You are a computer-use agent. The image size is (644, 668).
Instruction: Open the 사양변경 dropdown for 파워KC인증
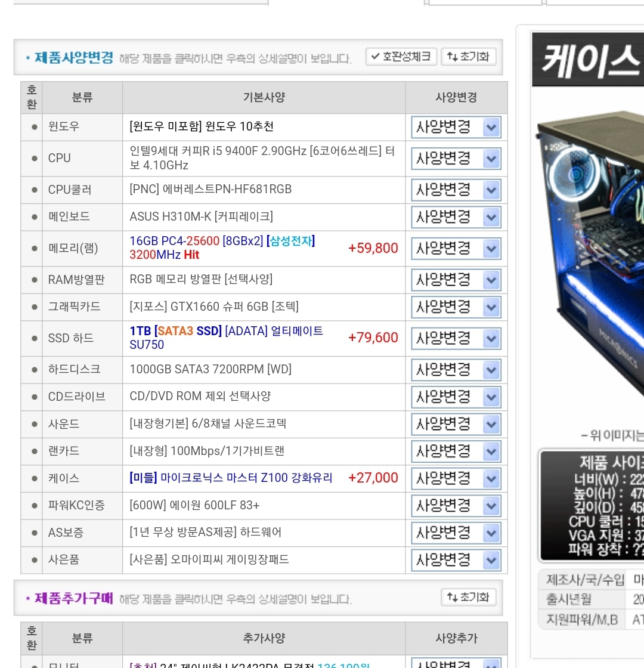coord(456,506)
